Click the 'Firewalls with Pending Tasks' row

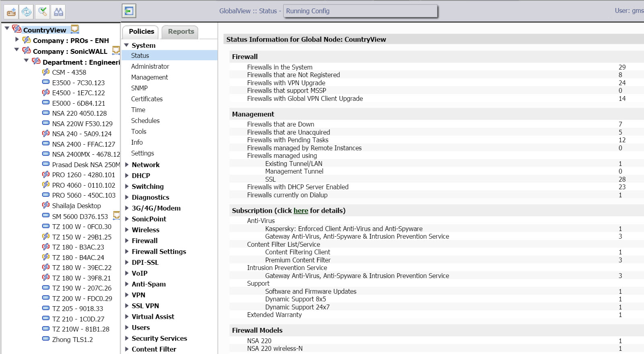click(437, 140)
